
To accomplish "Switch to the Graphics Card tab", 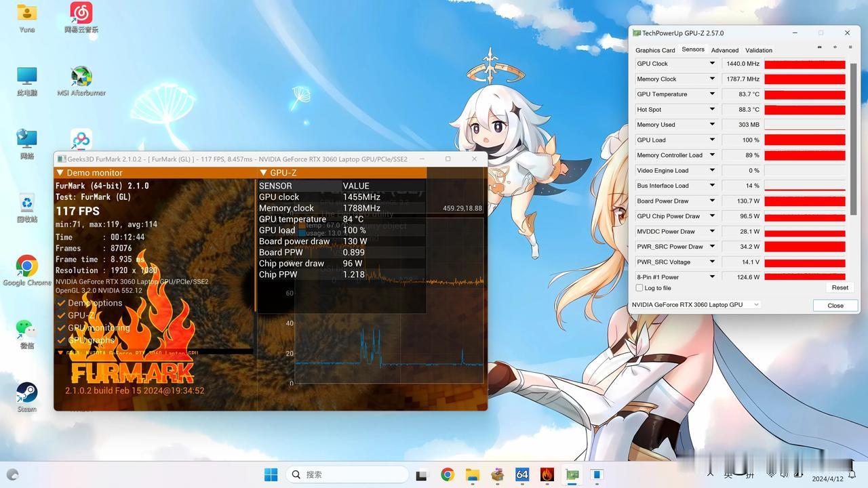I will 655,50.
